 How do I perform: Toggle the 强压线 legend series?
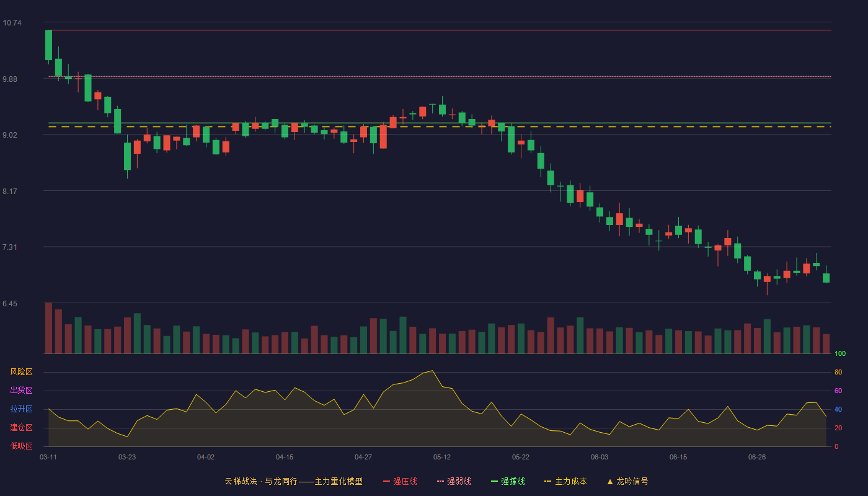[x=400, y=481]
